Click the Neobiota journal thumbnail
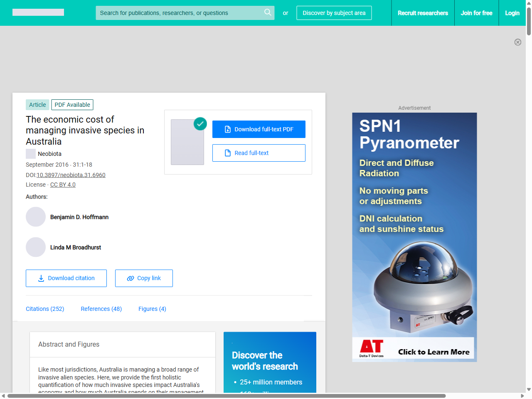The width and height of the screenshot is (532, 399). click(x=31, y=154)
